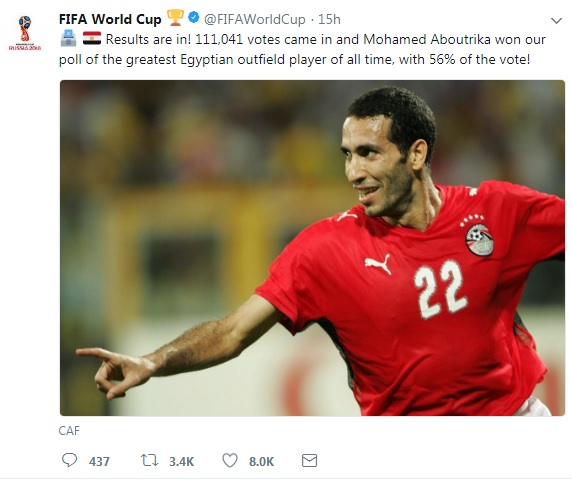Viewport: 572px width, 482px height.
Task: Click the 3.4K retweets count
Action: pos(181,462)
